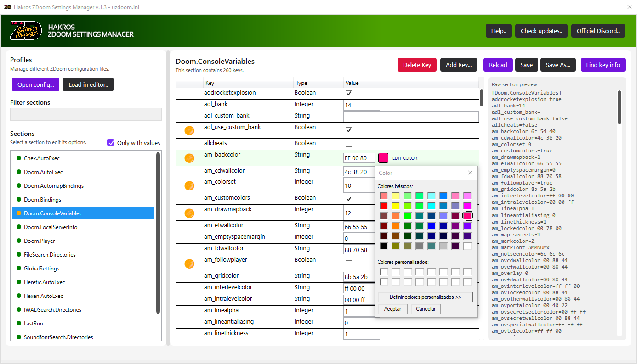Select the Doom.AutoExec section
The width and height of the screenshot is (637, 364).
[x=83, y=172]
